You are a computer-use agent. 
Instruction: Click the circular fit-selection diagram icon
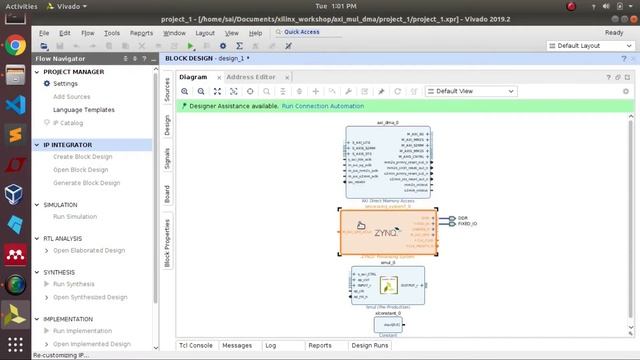point(250,91)
